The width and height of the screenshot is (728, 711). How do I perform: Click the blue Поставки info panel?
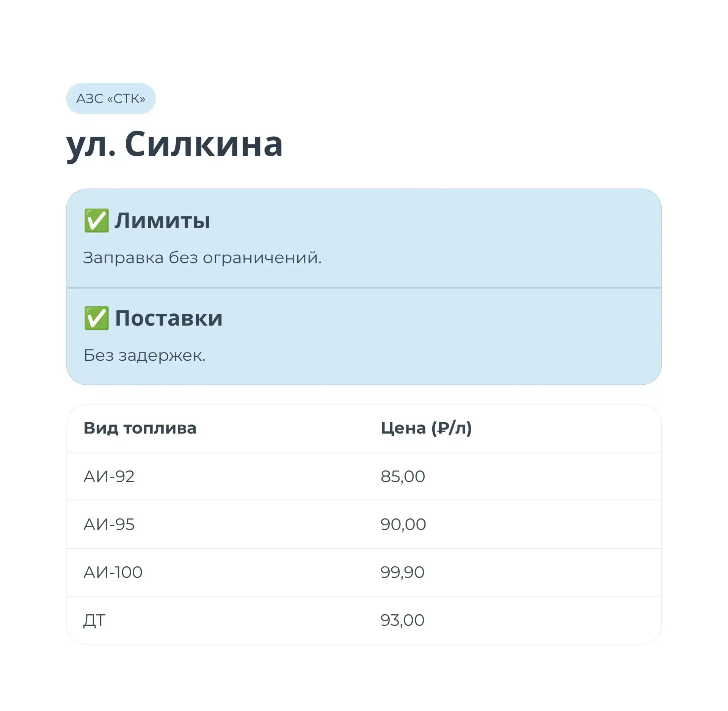pos(364,337)
